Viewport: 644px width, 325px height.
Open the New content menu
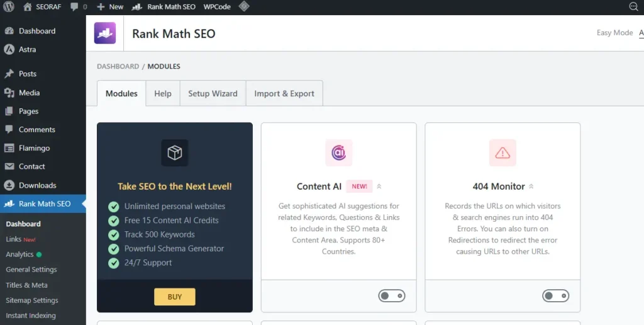[x=110, y=6]
